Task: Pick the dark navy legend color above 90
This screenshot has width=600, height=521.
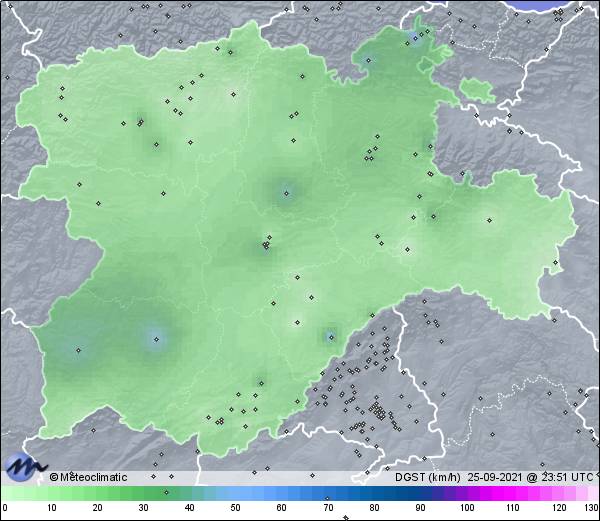Action: pyautogui.click(x=420, y=493)
